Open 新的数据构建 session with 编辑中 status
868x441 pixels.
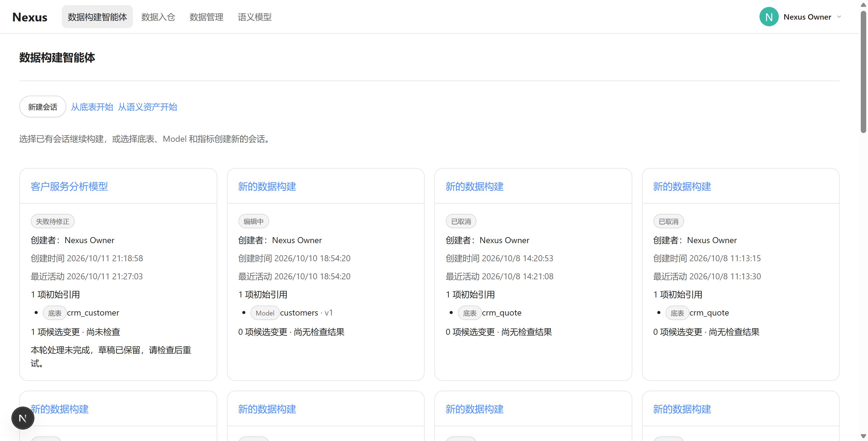coord(267,186)
